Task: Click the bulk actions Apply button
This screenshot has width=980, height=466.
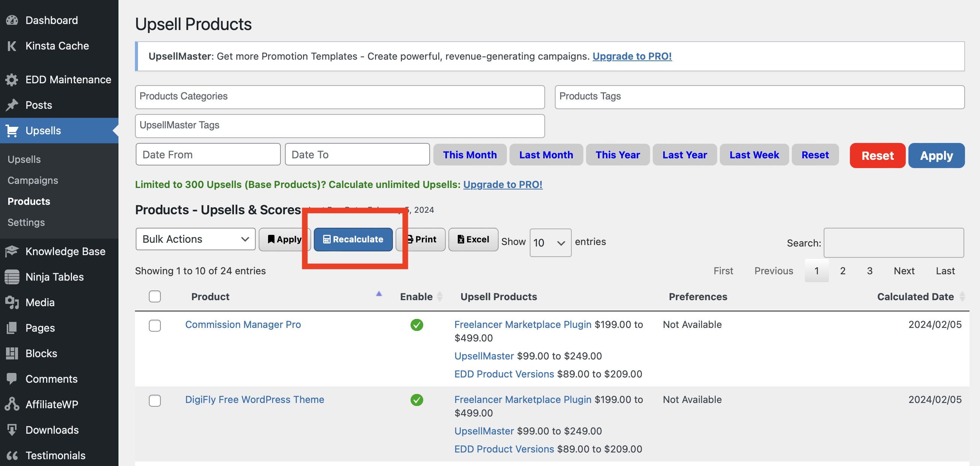Action: (x=285, y=239)
